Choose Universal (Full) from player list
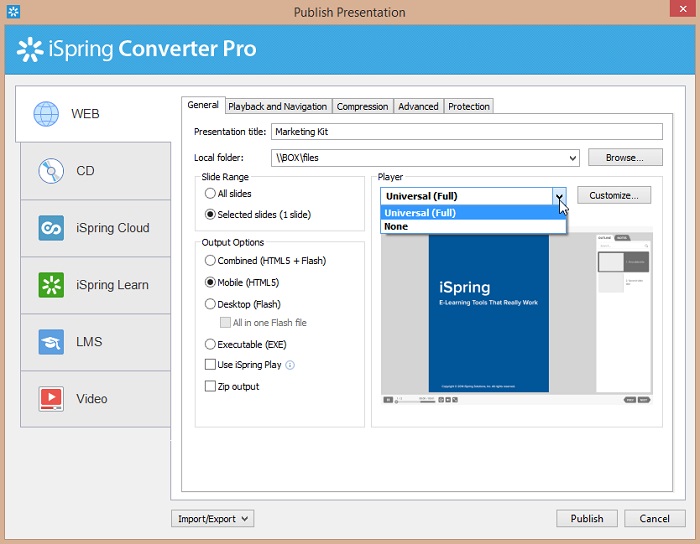Image resolution: width=700 pixels, height=544 pixels. tap(473, 213)
